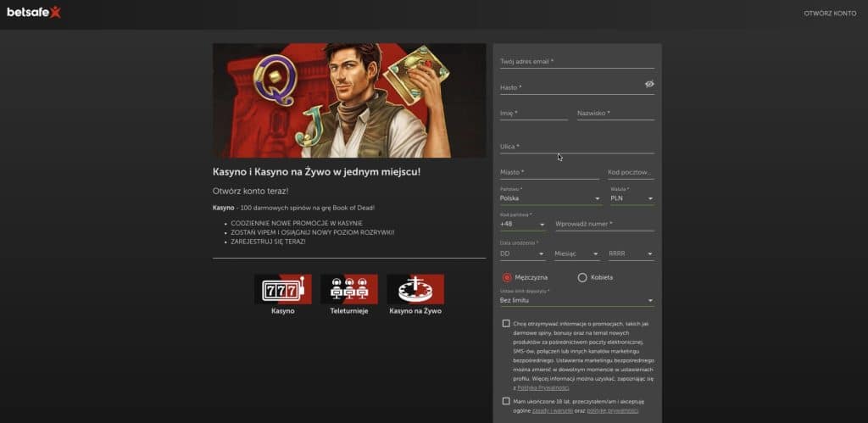Open the OTWÓRZ KONTO link
The width and height of the screenshot is (868, 423).
tap(830, 14)
